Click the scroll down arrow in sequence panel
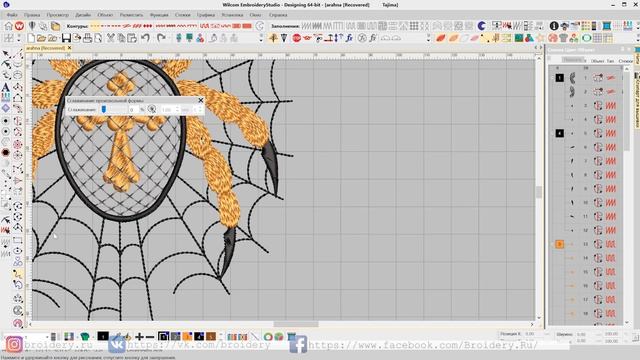640x360 pixels. pyautogui.click(x=627, y=322)
